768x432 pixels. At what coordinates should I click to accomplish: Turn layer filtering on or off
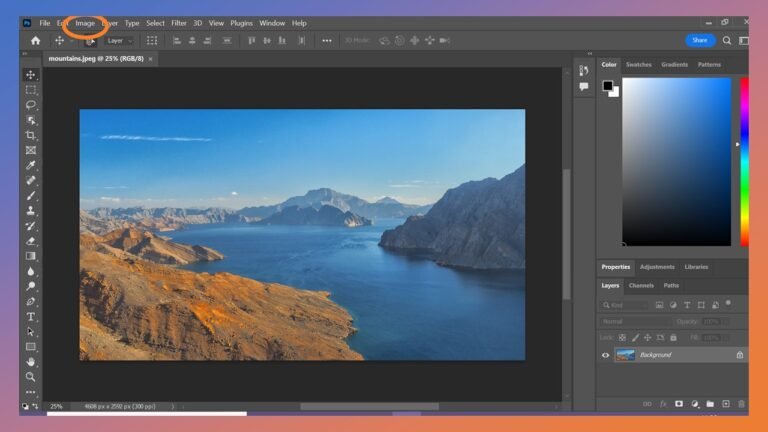click(728, 304)
